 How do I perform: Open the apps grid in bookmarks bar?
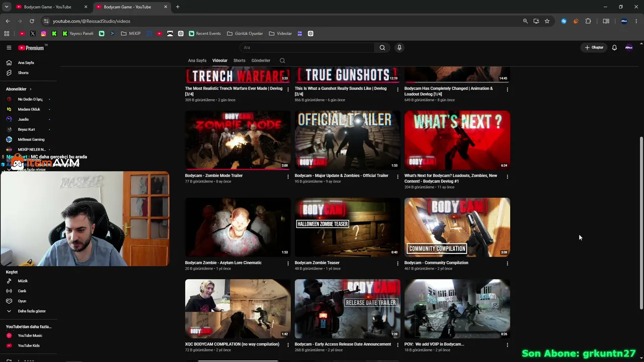pos(7,34)
